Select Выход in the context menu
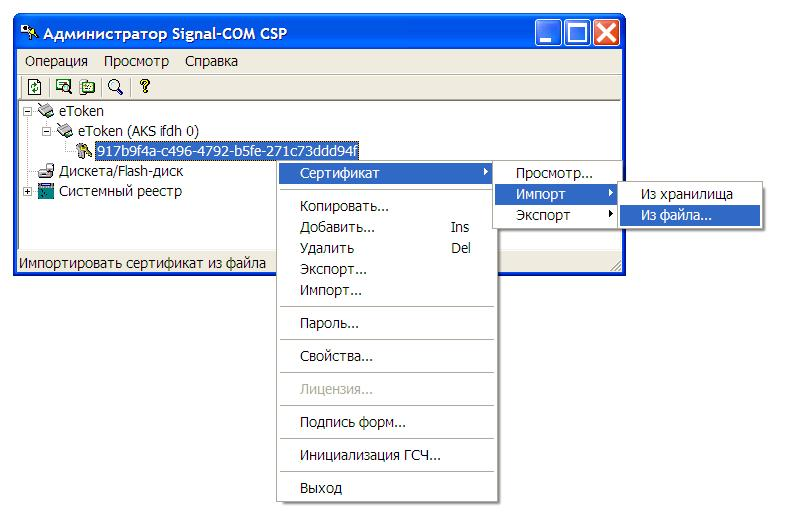The width and height of the screenshot is (796, 518). click(386, 488)
